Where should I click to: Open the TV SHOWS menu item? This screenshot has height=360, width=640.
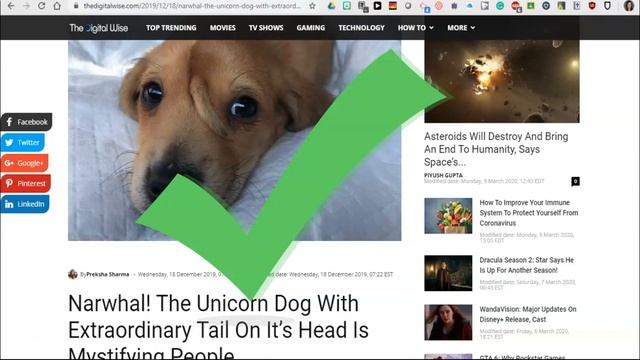click(266, 28)
